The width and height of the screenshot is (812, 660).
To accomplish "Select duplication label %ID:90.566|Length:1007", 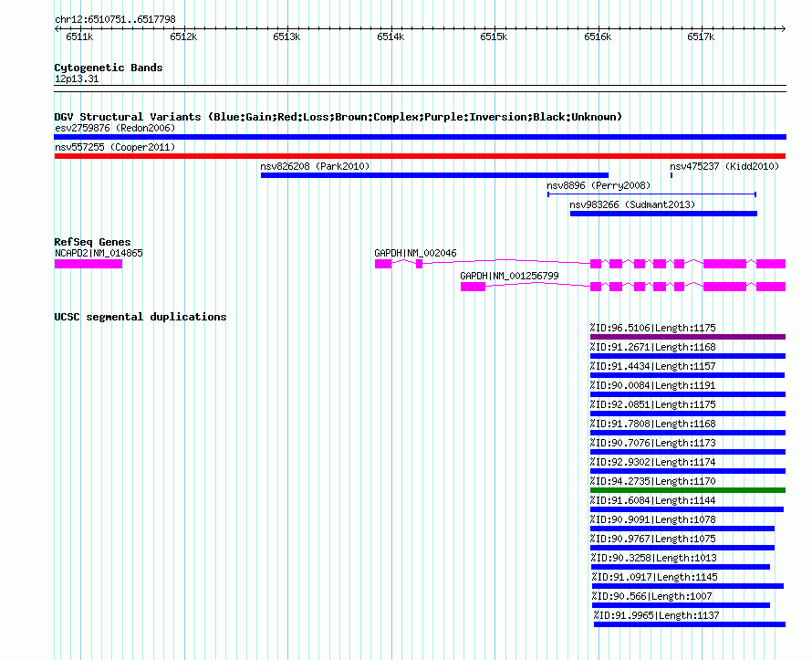I will pyautogui.click(x=652, y=596).
